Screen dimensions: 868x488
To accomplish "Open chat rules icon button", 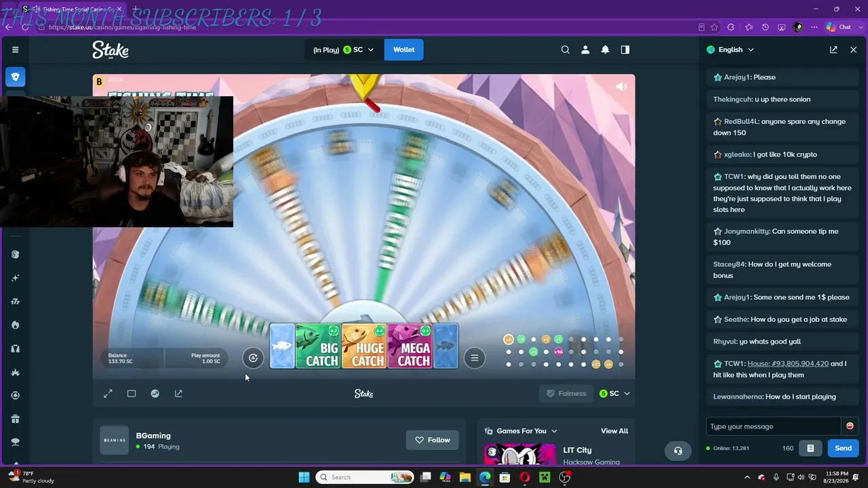I will [x=810, y=448].
